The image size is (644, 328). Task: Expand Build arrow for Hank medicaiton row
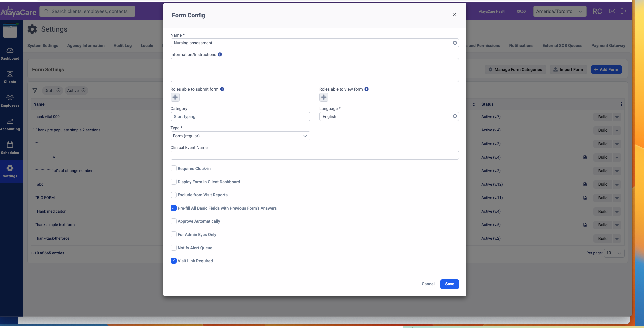(x=617, y=212)
